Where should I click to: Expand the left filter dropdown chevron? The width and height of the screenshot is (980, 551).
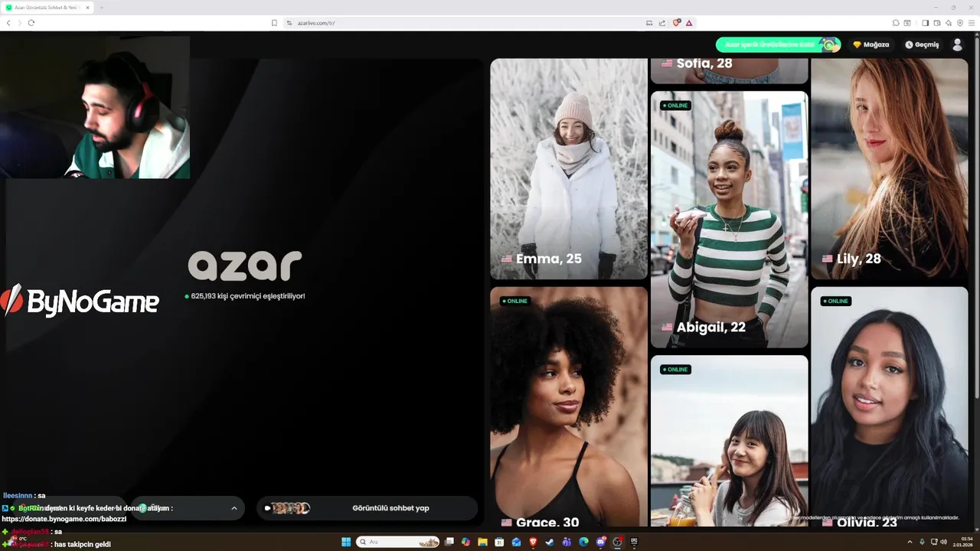[234, 508]
